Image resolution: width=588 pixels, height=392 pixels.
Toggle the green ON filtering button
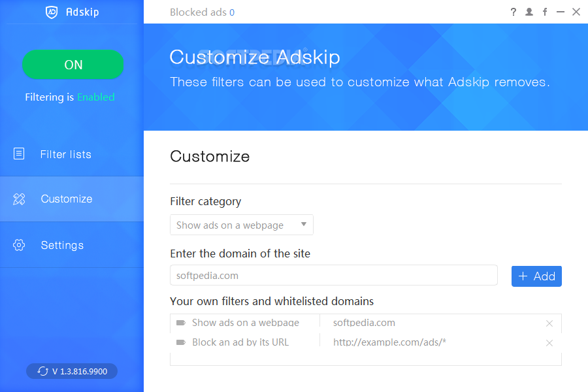point(73,65)
